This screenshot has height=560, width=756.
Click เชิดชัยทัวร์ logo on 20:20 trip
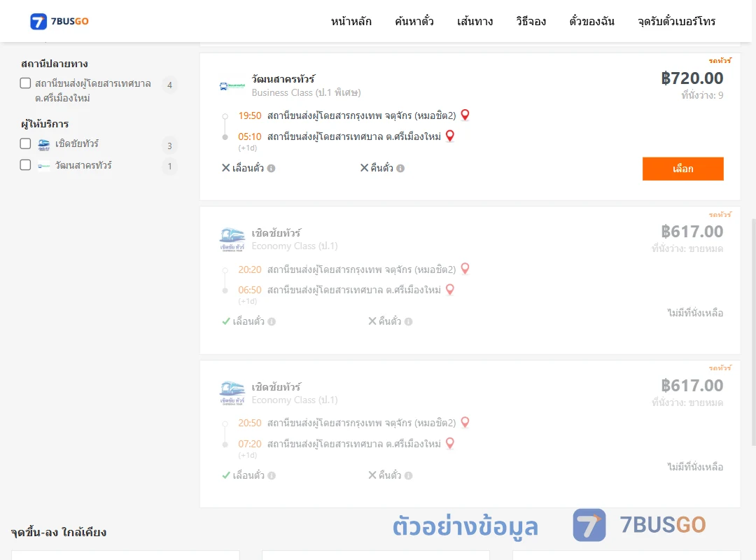[232, 239]
